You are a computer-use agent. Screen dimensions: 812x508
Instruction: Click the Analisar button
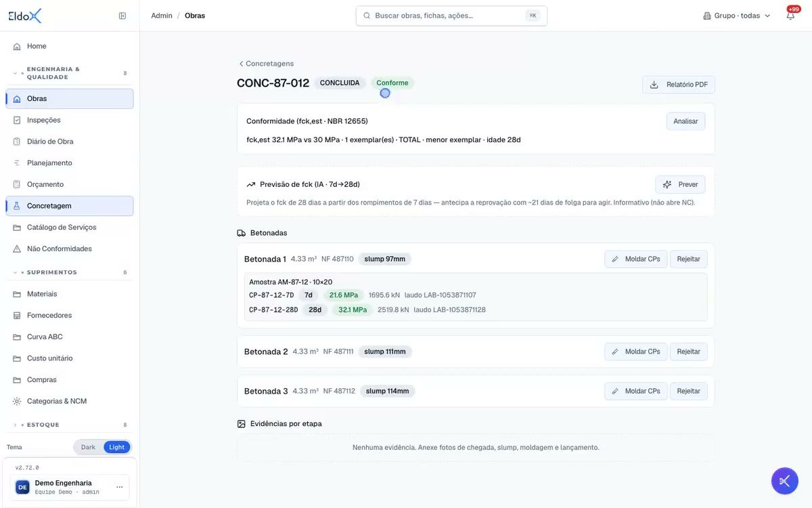(x=685, y=121)
